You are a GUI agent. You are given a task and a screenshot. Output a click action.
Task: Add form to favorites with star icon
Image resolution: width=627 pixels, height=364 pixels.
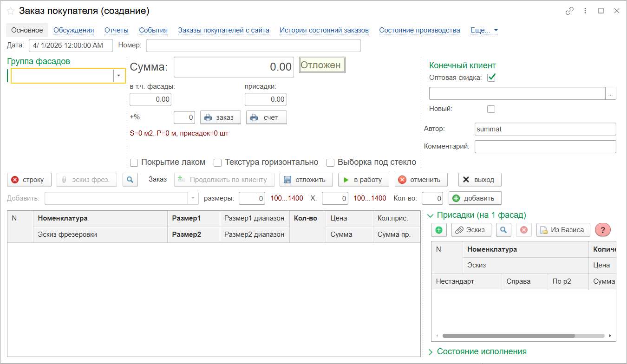pyautogui.click(x=10, y=11)
